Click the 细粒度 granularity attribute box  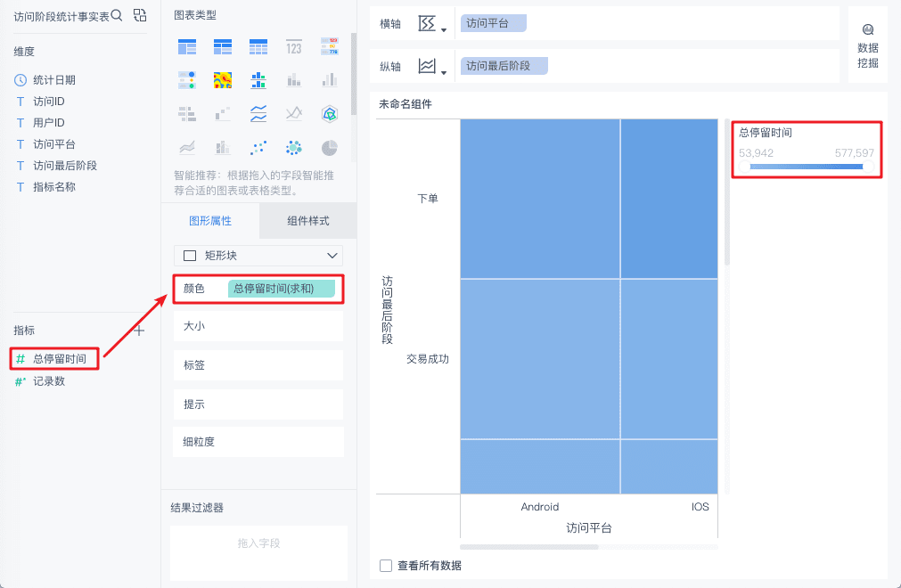pyautogui.click(x=258, y=442)
